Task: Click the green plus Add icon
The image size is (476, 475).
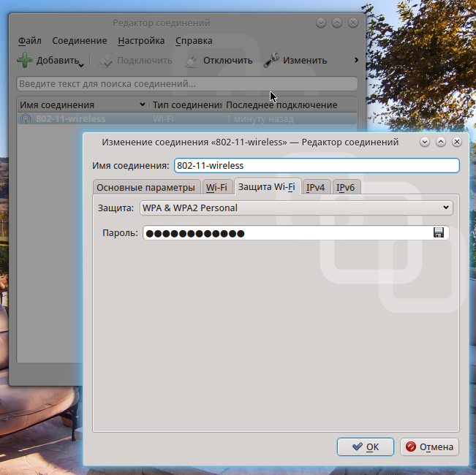Action: pos(25,60)
